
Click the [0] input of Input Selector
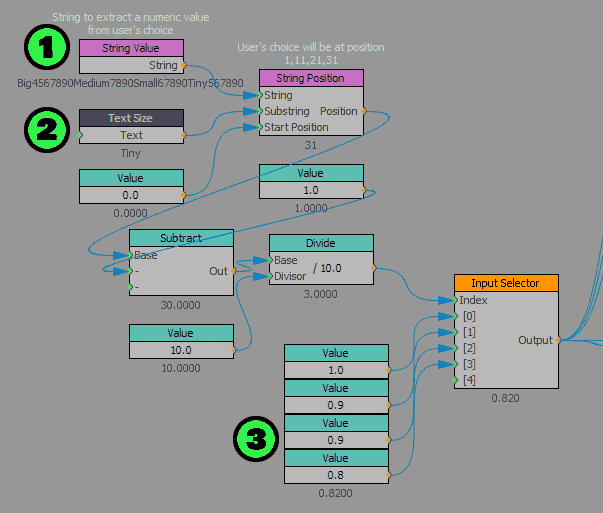pos(455,316)
